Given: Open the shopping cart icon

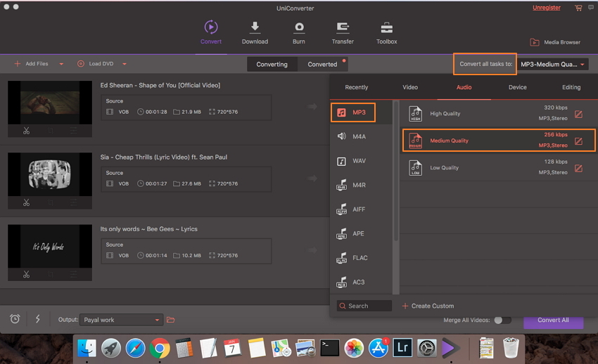Looking at the screenshot, I should [x=578, y=8].
